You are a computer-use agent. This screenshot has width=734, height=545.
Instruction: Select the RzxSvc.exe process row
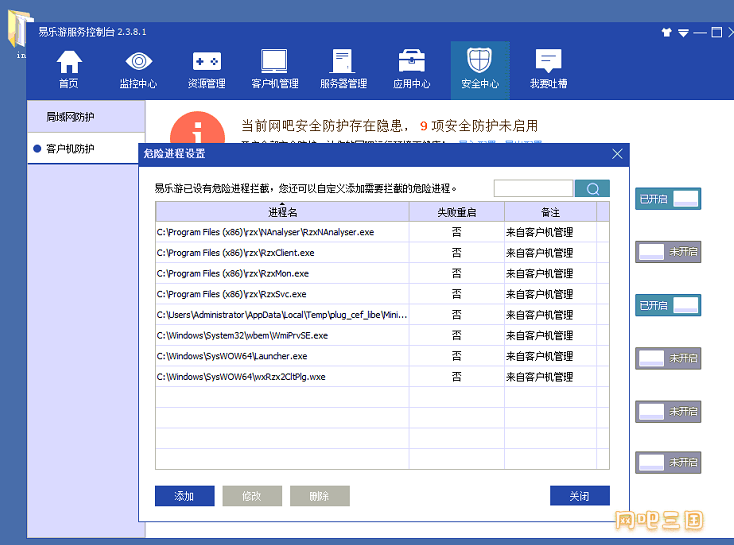tap(382, 294)
